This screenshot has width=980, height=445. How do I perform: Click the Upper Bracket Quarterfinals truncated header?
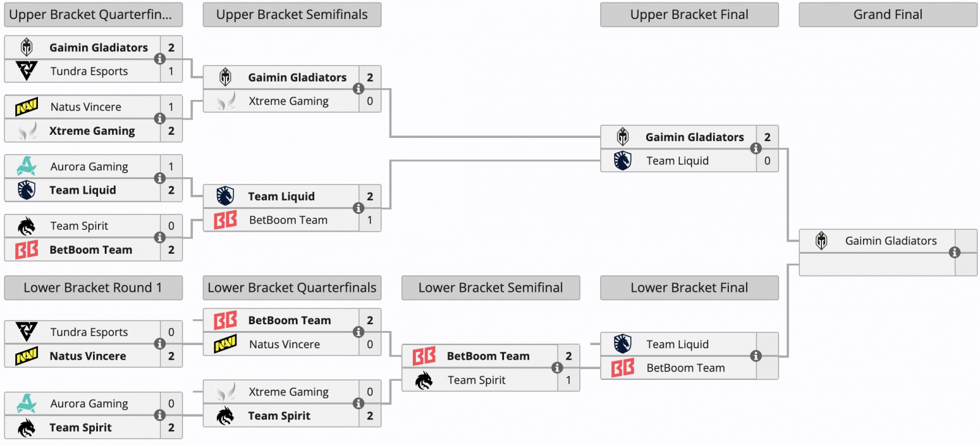pos(93,15)
